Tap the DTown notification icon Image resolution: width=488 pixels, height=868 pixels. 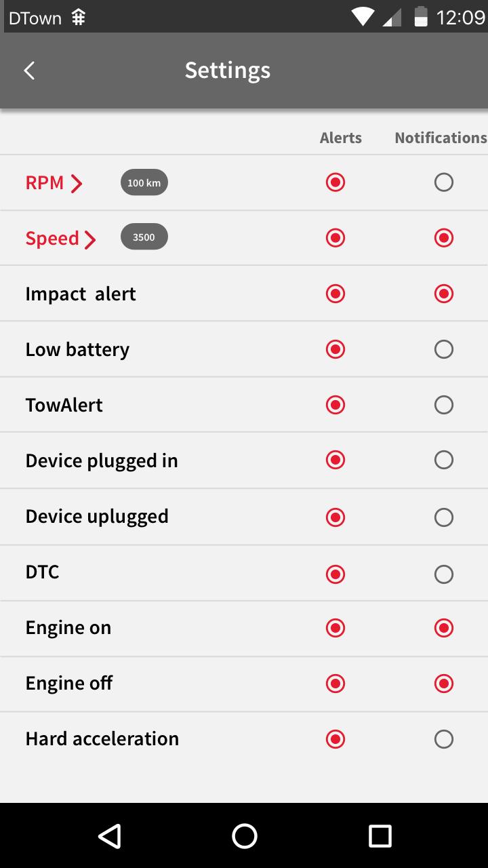[x=79, y=18]
